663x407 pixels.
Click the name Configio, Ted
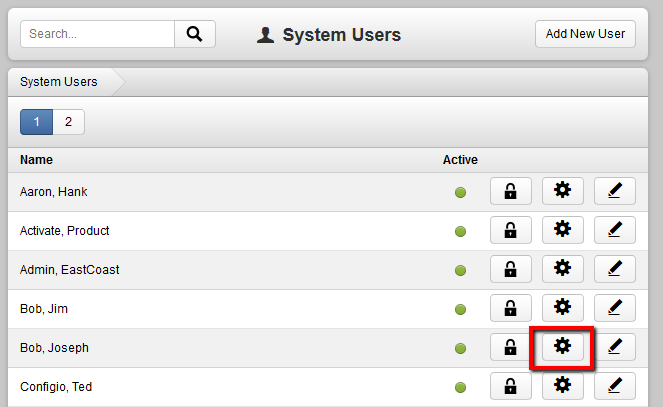point(56,387)
